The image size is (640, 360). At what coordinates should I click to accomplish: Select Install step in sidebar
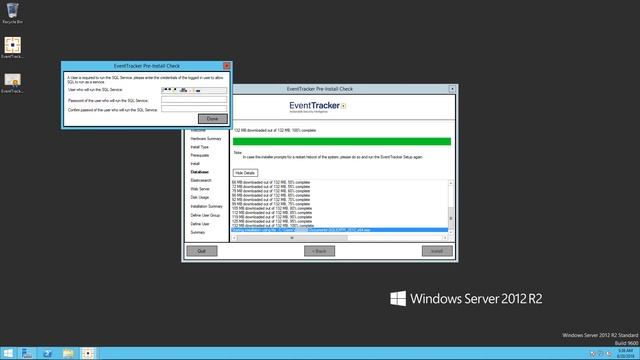tap(195, 164)
